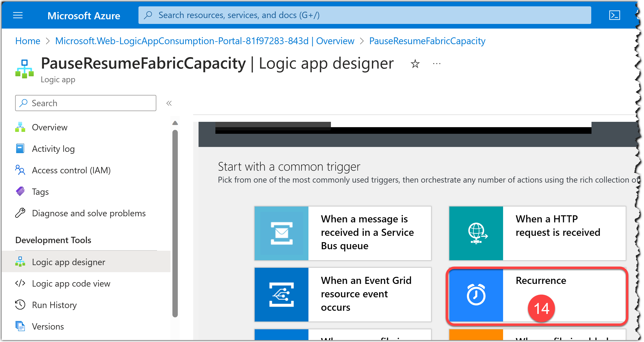Open Cloud Shell from the top bar
This screenshot has height=342, width=644.
[x=614, y=15]
